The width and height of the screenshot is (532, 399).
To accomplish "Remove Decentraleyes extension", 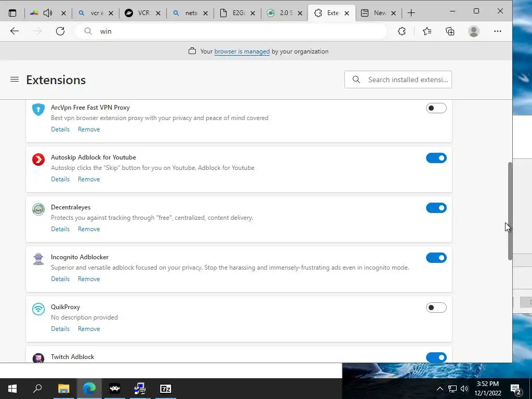I will pyautogui.click(x=89, y=229).
